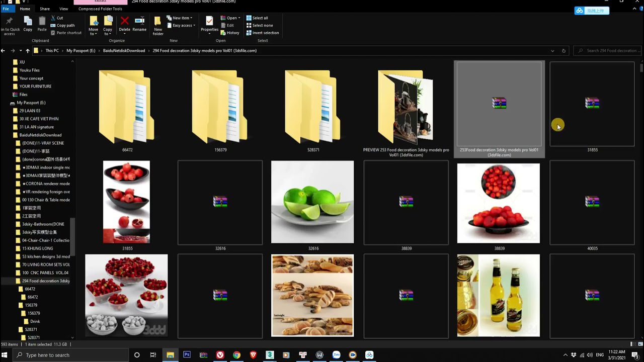This screenshot has height=362, width=644.
Task: Click Cut in the Clipboard group
Action: [57, 18]
